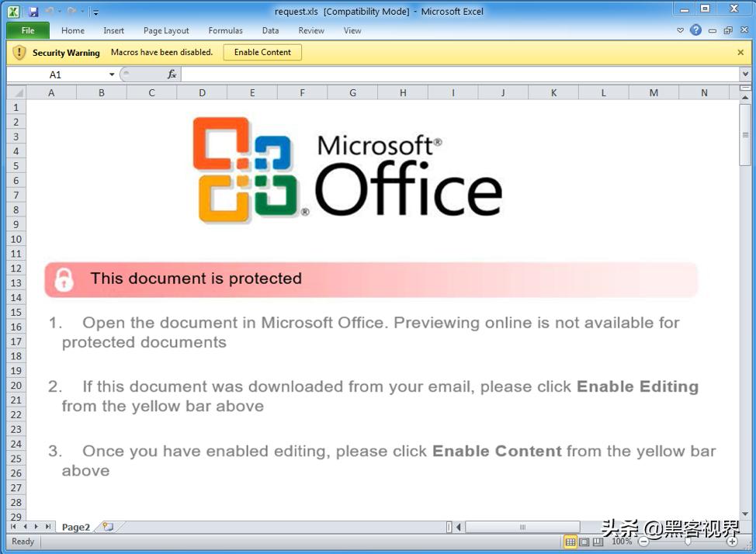
Task: Click the zoom out minus icon
Action: pos(643,542)
